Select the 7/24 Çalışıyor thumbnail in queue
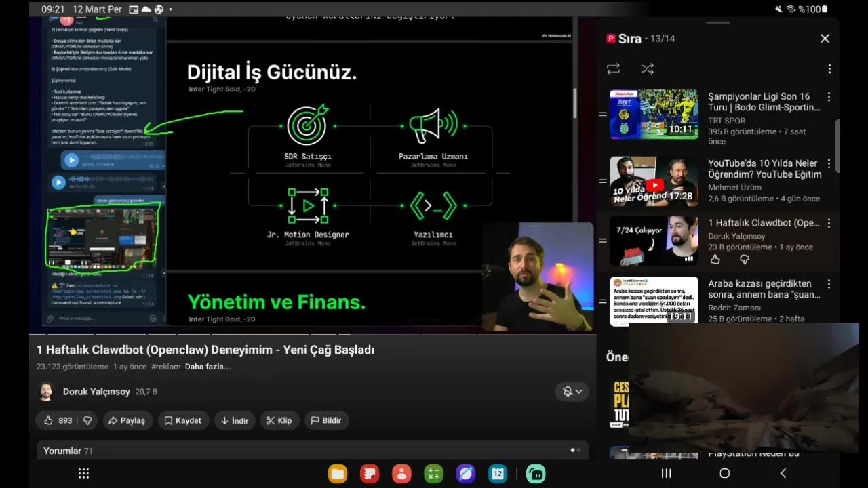Image resolution: width=868 pixels, height=488 pixels. click(x=654, y=240)
